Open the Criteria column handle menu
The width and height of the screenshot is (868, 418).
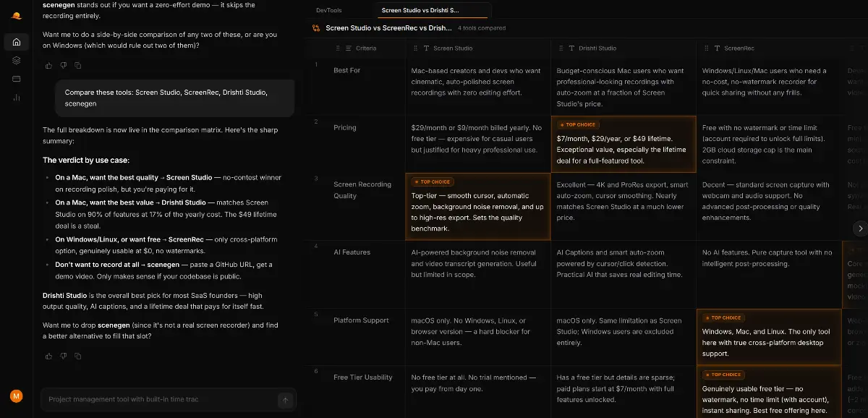click(337, 48)
